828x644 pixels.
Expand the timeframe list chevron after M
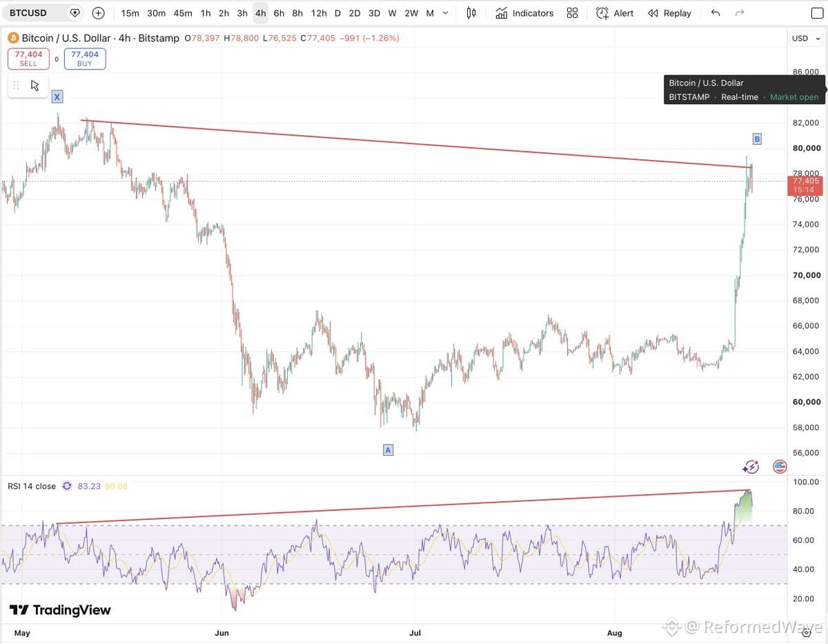click(x=445, y=13)
